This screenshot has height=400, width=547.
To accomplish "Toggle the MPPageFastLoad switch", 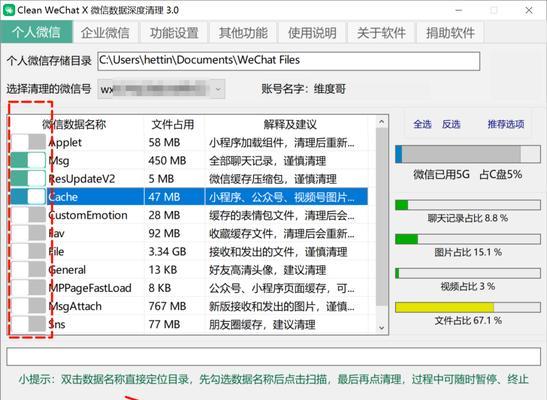I will (x=28, y=288).
